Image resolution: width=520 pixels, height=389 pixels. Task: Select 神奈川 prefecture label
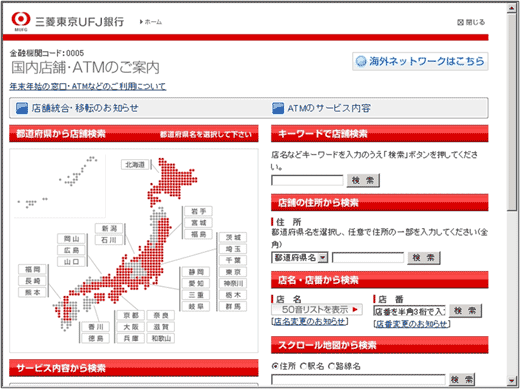(233, 283)
